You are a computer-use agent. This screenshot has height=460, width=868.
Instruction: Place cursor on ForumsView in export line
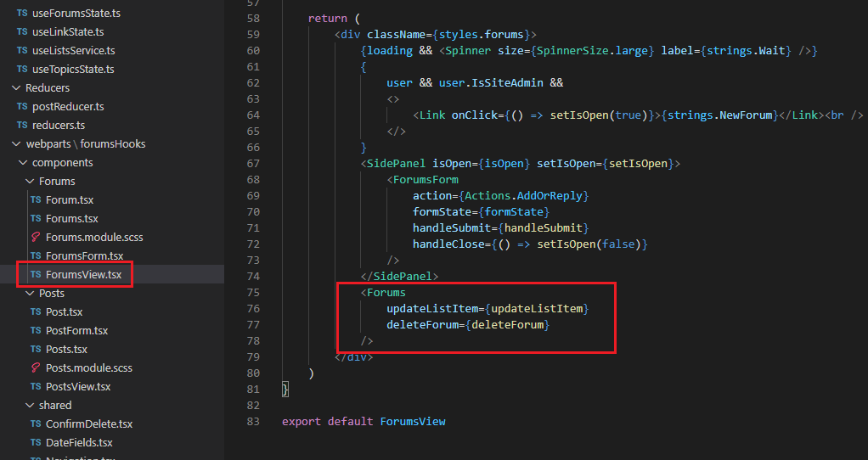[x=412, y=422]
